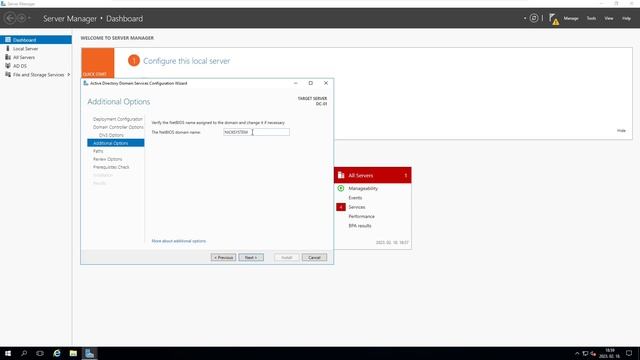Image resolution: width=640 pixels, height=360 pixels.
Task: Select the Additional Options wizard step
Action: [116, 143]
